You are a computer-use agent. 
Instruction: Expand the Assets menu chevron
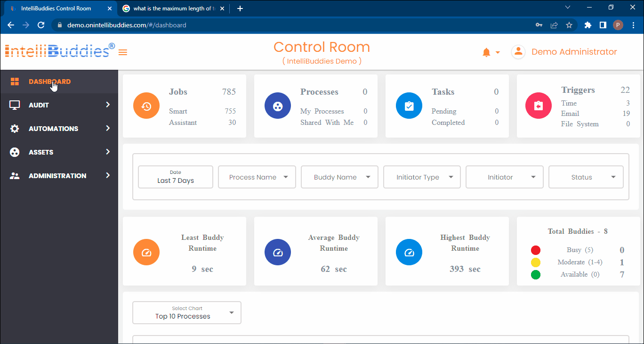pos(108,152)
